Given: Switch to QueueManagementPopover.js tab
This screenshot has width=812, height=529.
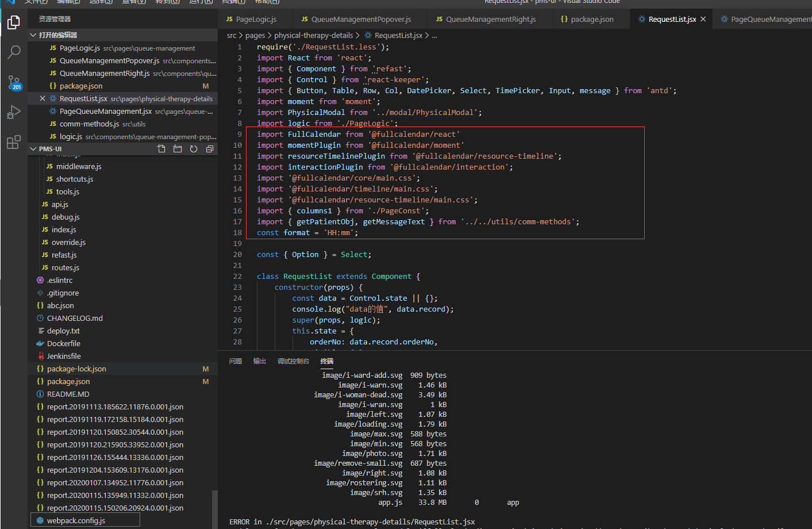Looking at the screenshot, I should 360,19.
